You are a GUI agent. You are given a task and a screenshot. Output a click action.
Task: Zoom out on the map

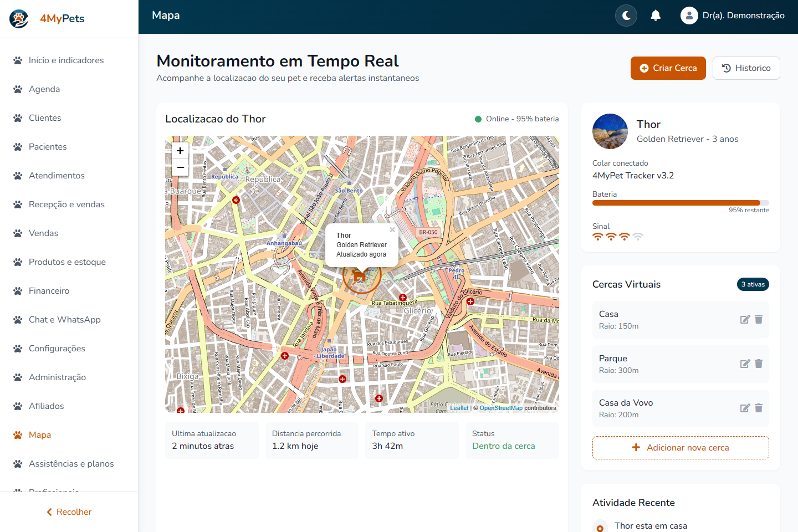180,167
